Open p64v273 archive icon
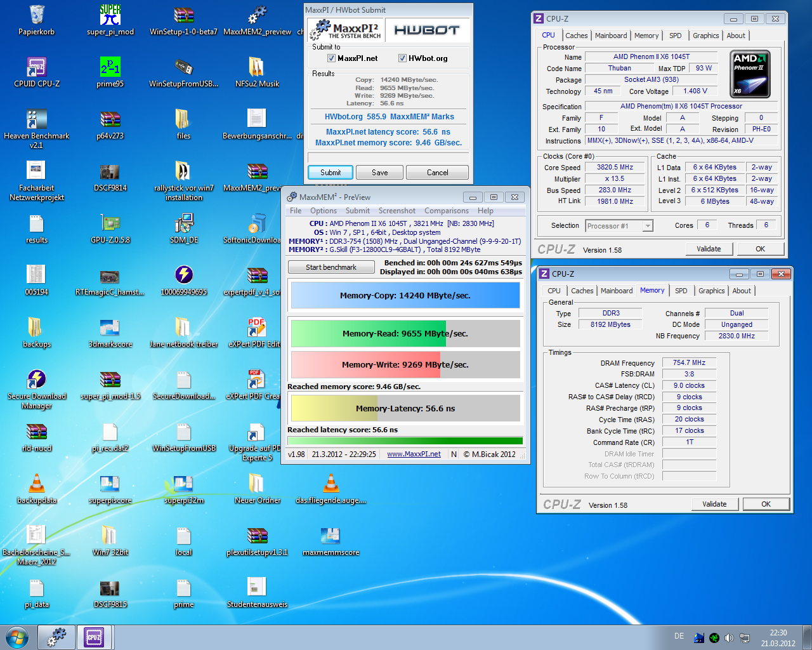 coord(110,124)
